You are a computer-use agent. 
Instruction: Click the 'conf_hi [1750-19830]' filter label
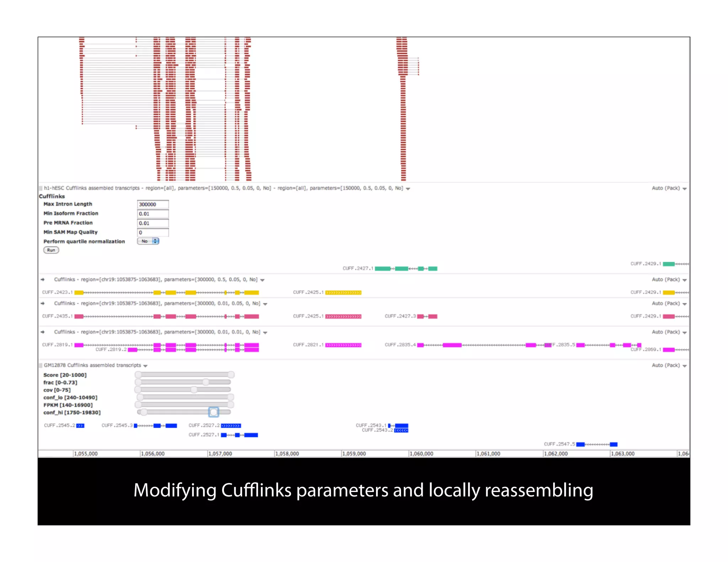click(72, 412)
